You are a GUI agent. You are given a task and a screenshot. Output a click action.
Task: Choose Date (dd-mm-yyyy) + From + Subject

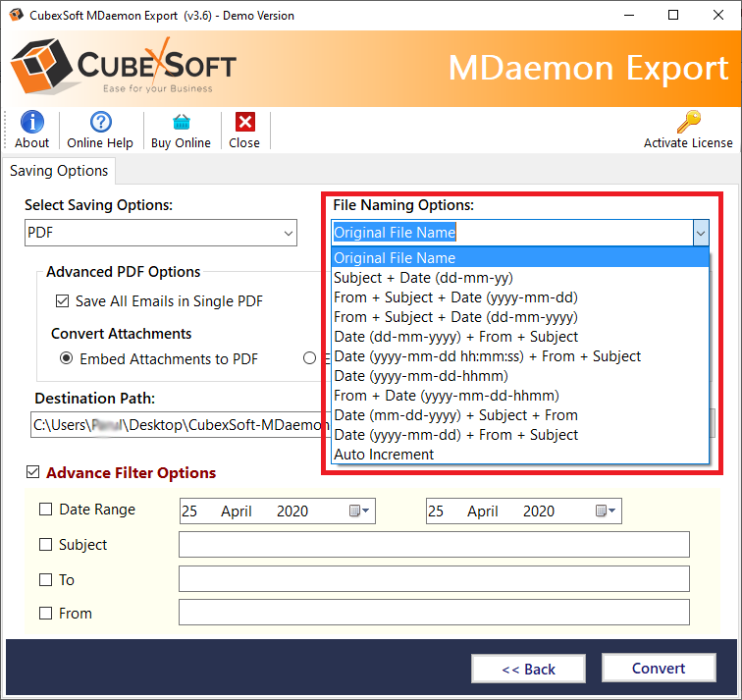pyautogui.click(x=520, y=337)
